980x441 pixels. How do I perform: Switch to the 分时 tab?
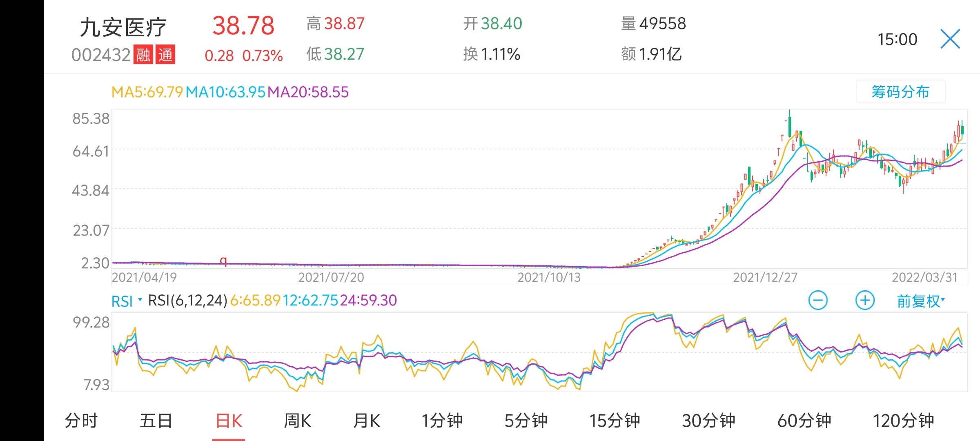click(x=81, y=421)
